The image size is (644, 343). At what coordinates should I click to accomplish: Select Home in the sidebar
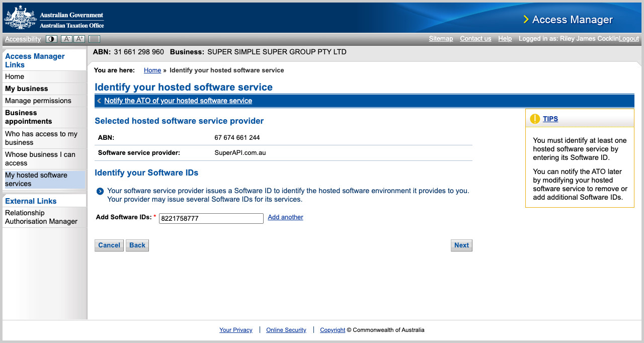[15, 76]
